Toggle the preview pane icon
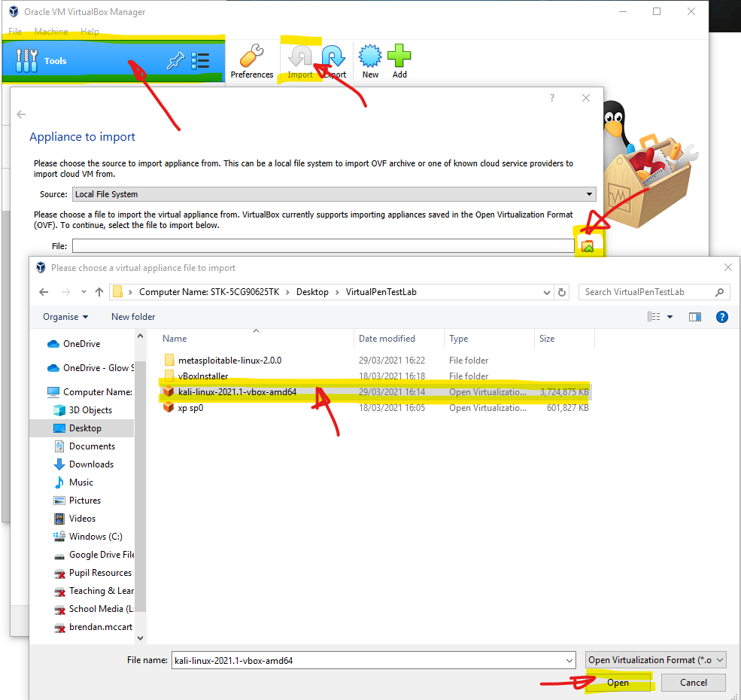Viewport: 741px width, 700px height. click(694, 317)
